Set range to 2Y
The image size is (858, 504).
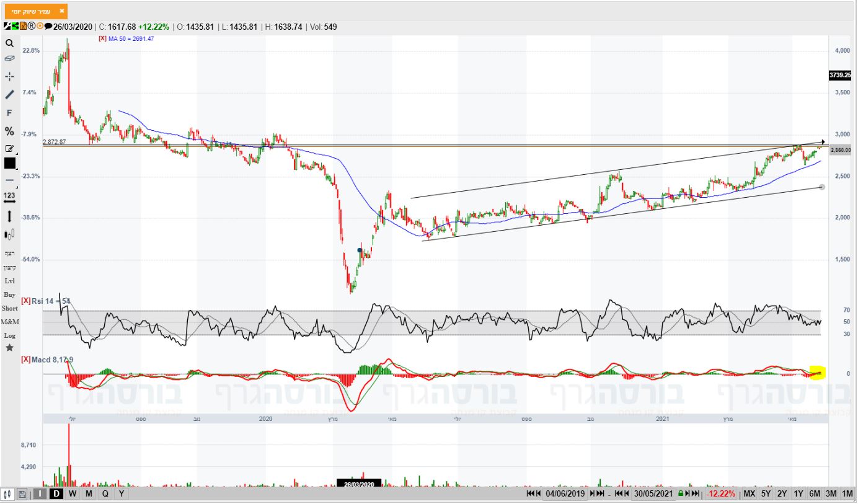[x=782, y=494]
